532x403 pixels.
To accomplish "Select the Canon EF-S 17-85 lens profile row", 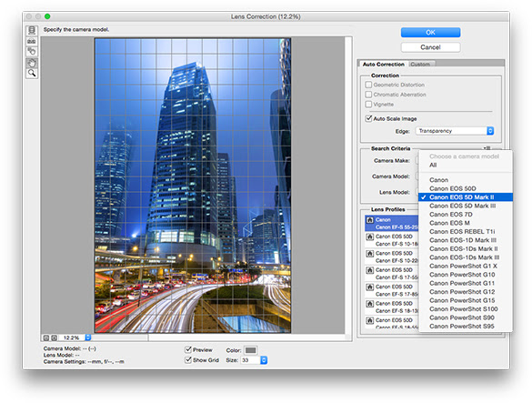I will point(392,290).
